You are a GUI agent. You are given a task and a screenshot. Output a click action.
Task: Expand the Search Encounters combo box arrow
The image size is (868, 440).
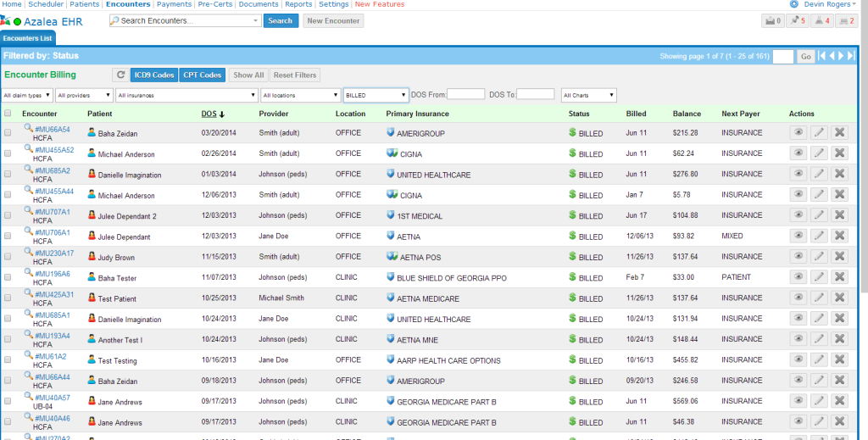pyautogui.click(x=255, y=21)
